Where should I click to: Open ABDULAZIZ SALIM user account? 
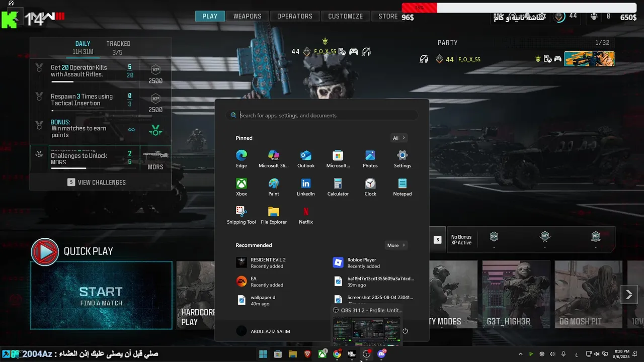tap(264, 331)
